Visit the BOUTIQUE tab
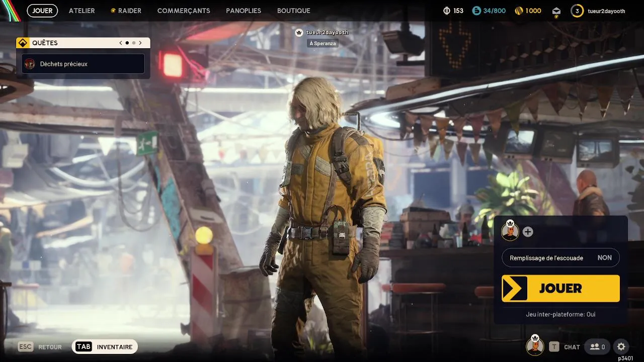Image resolution: width=644 pixels, height=362 pixels. 294,11
